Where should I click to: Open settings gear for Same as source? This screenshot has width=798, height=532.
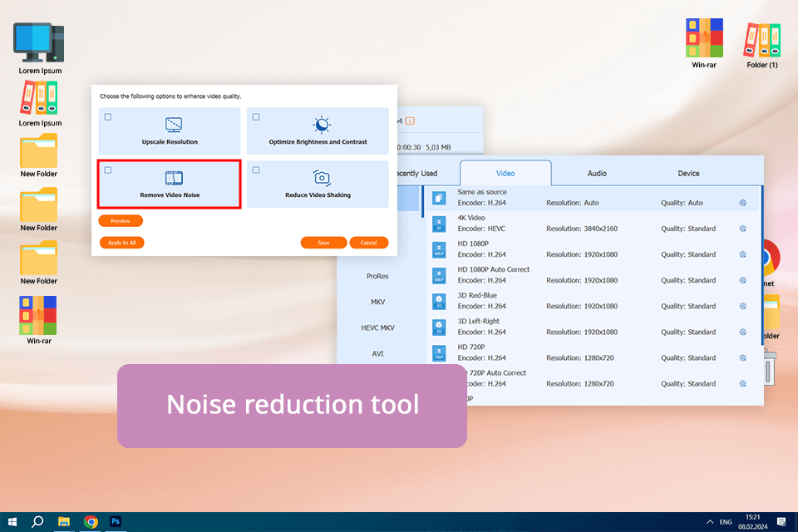tap(742, 203)
